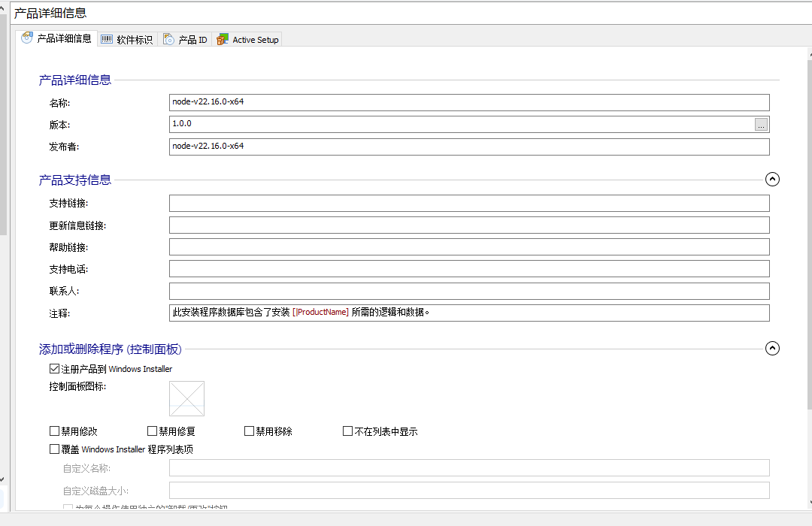Uncheck 注册产品到 Windows Installer
This screenshot has height=526, width=812.
(54, 369)
